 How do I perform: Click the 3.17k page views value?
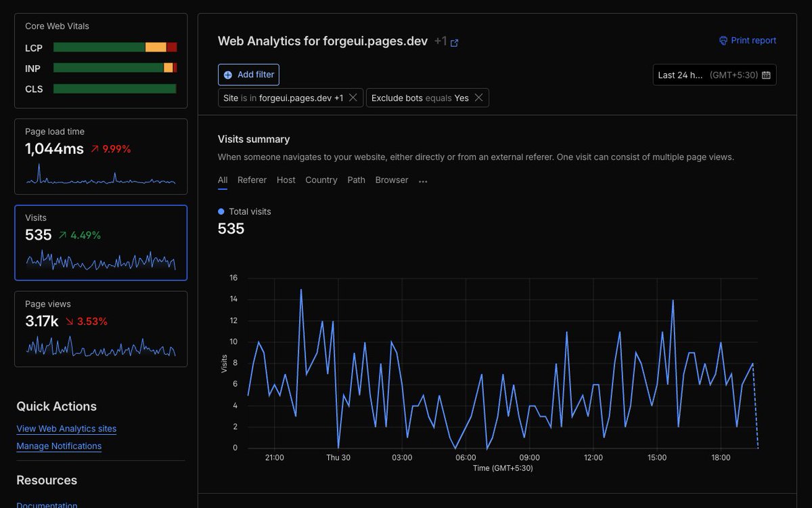tap(42, 321)
